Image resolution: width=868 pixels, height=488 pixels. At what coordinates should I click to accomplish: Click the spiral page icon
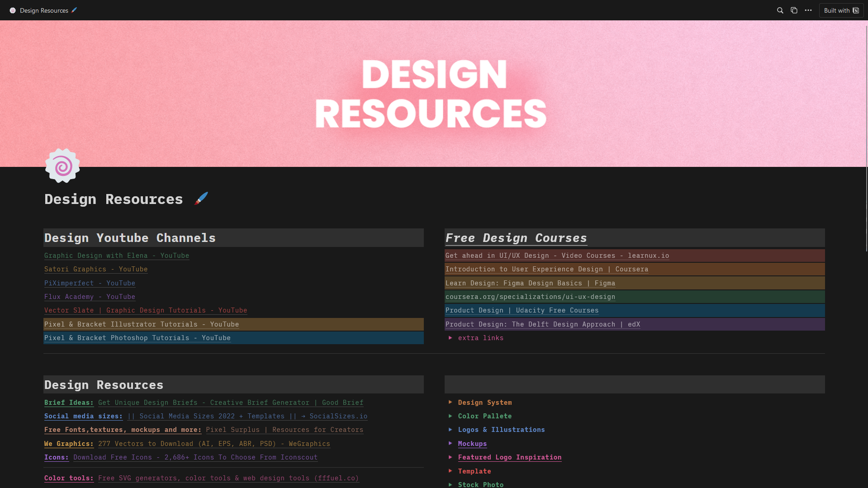62,166
